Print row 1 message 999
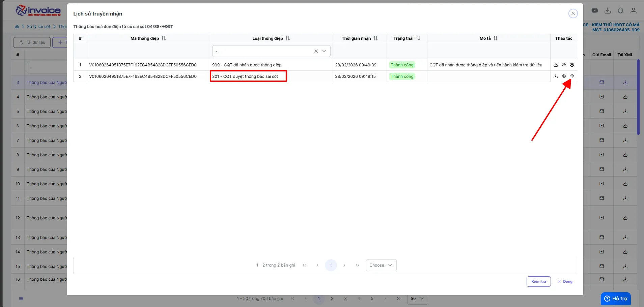Screen dimensions: 644x307 click(x=572, y=65)
